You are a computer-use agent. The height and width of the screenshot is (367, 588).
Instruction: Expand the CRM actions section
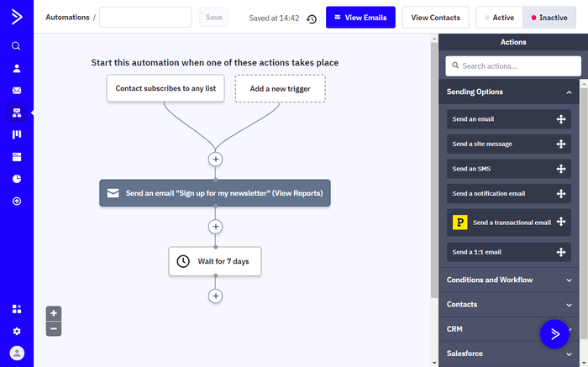pos(509,328)
